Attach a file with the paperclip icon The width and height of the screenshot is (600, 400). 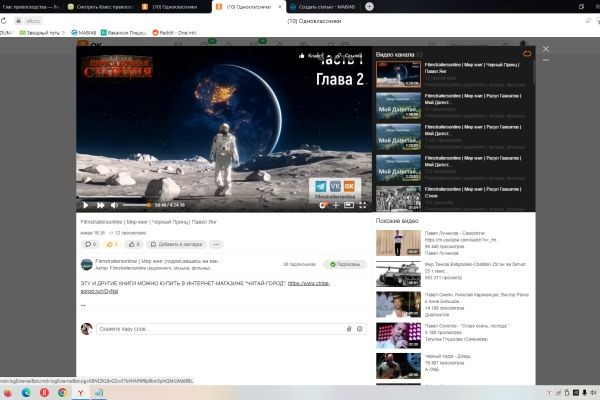pyautogui.click(x=349, y=329)
